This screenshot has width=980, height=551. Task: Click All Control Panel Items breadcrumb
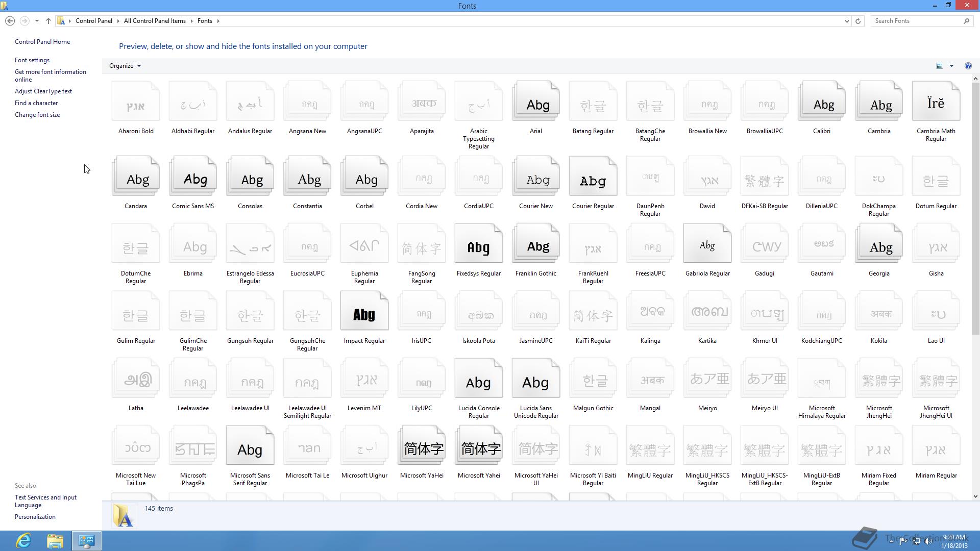155,21
